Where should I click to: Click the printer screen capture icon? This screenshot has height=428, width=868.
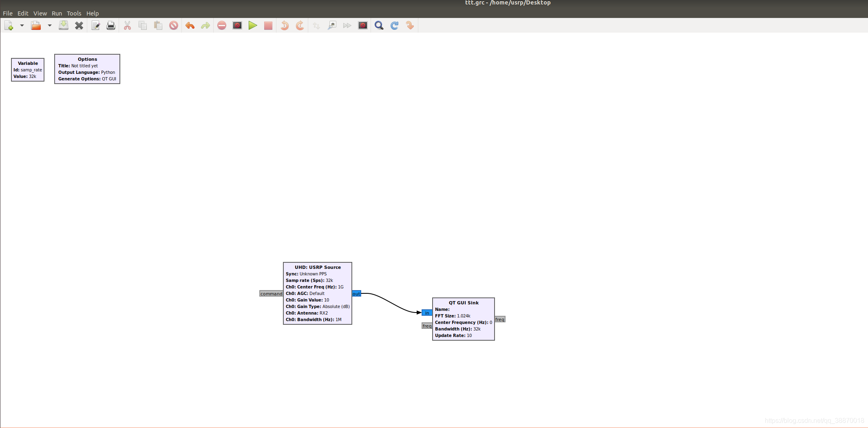pyautogui.click(x=111, y=26)
